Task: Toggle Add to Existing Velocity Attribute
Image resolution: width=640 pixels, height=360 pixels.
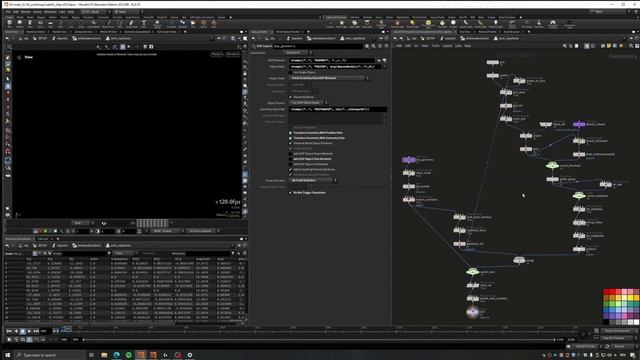Action: [291, 169]
